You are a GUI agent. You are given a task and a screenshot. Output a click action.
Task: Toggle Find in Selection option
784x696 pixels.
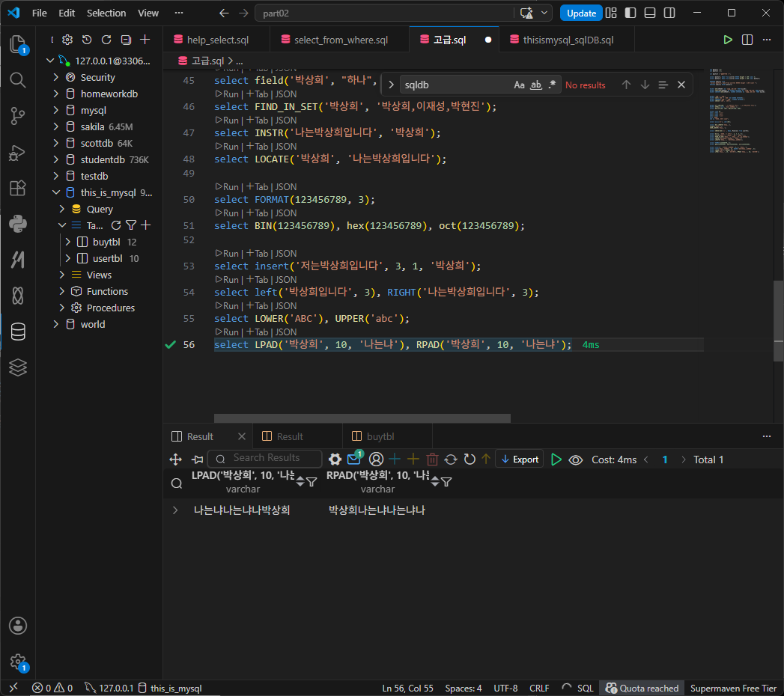tap(663, 85)
